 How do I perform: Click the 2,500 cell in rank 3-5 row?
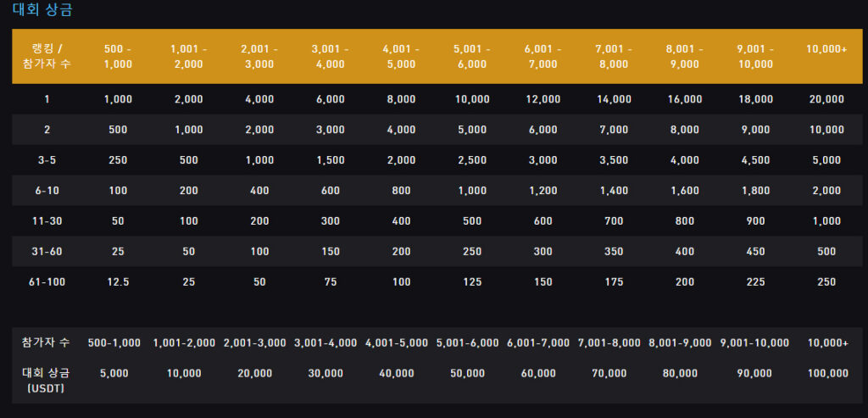point(472,160)
